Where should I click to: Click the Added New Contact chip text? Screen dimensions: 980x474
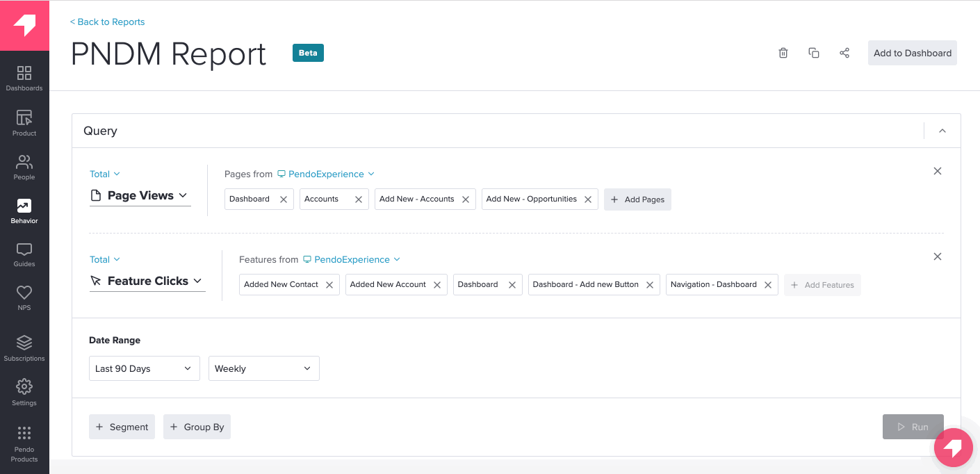click(x=281, y=284)
